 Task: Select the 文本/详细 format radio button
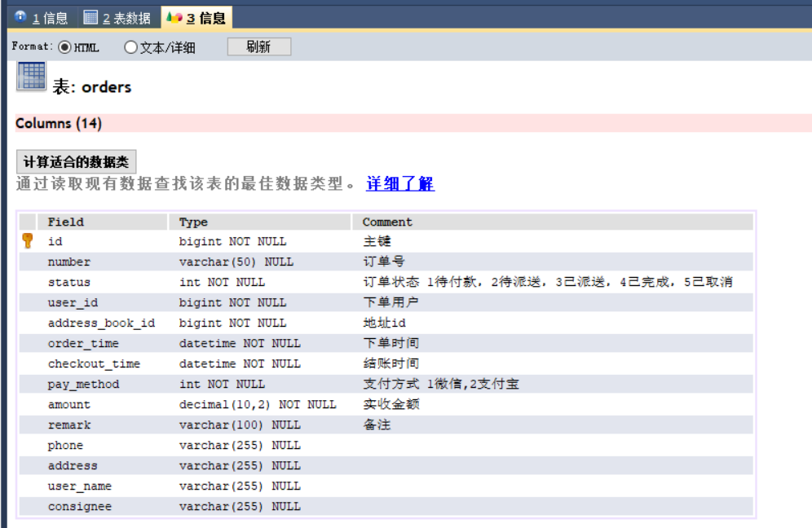pyautogui.click(x=130, y=47)
